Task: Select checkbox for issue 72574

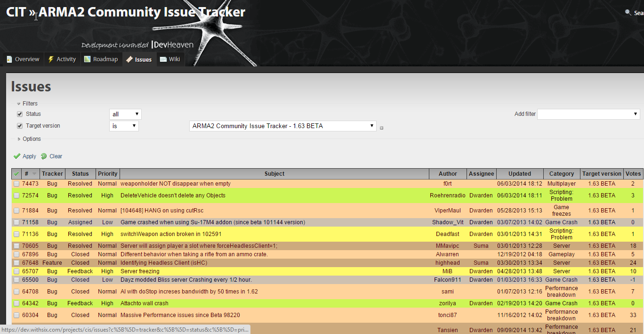Action: pos(16,196)
